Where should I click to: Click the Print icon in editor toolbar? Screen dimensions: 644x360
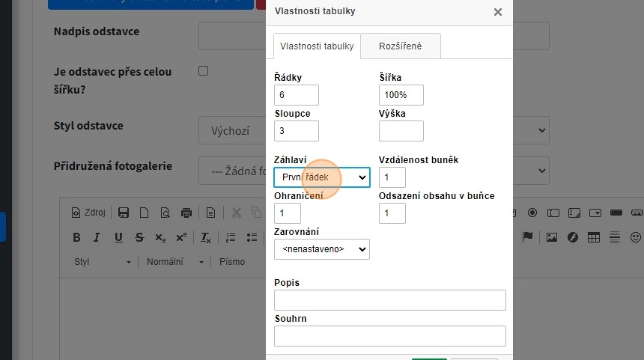[x=186, y=213]
